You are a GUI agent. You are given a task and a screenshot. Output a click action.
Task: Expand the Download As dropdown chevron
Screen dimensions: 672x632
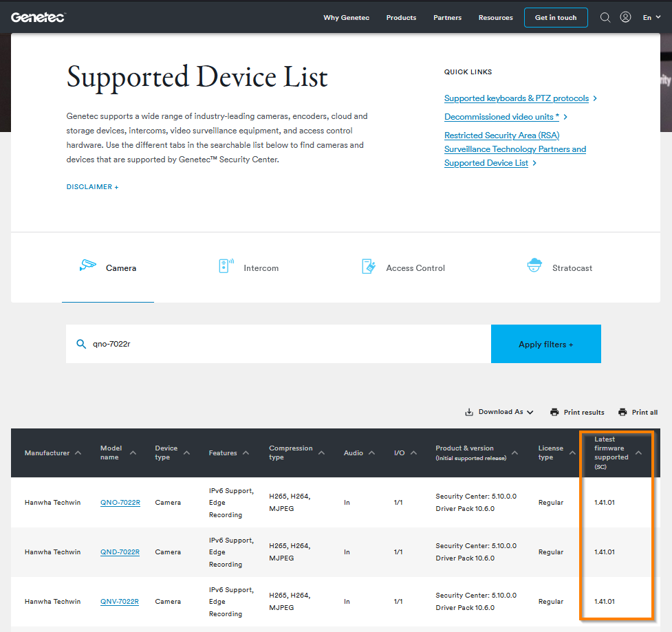tap(530, 412)
